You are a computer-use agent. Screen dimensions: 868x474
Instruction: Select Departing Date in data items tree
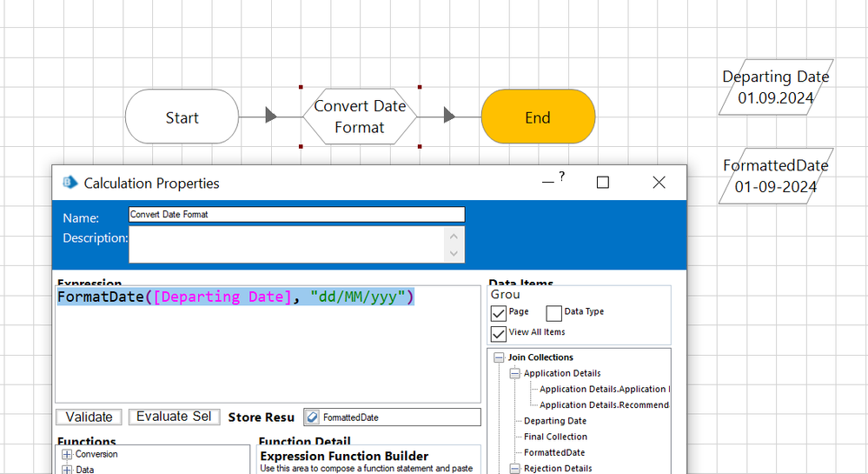tap(554, 421)
